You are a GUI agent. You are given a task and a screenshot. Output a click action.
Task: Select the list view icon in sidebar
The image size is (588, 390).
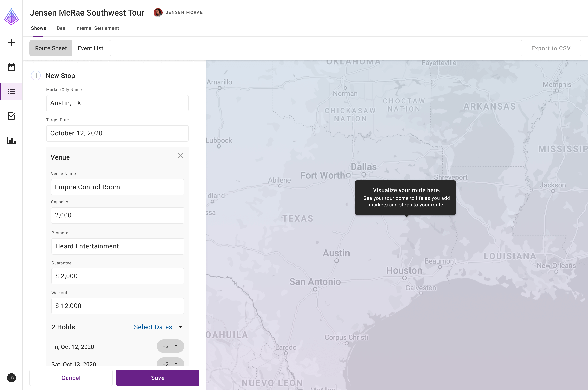tap(11, 91)
